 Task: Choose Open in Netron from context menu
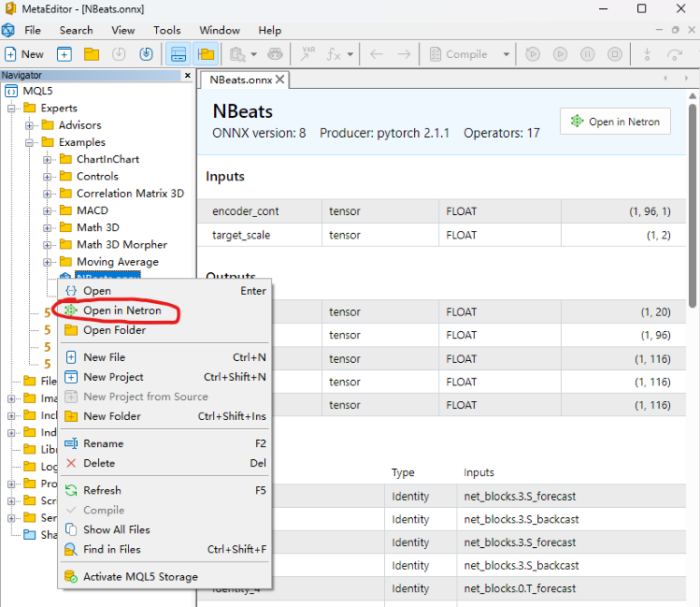pyautogui.click(x=165, y=311)
